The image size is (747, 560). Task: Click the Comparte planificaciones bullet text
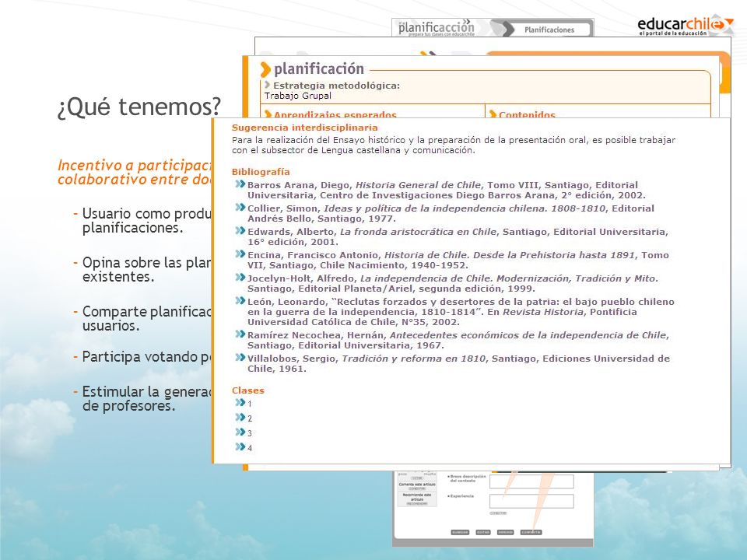pos(147,319)
